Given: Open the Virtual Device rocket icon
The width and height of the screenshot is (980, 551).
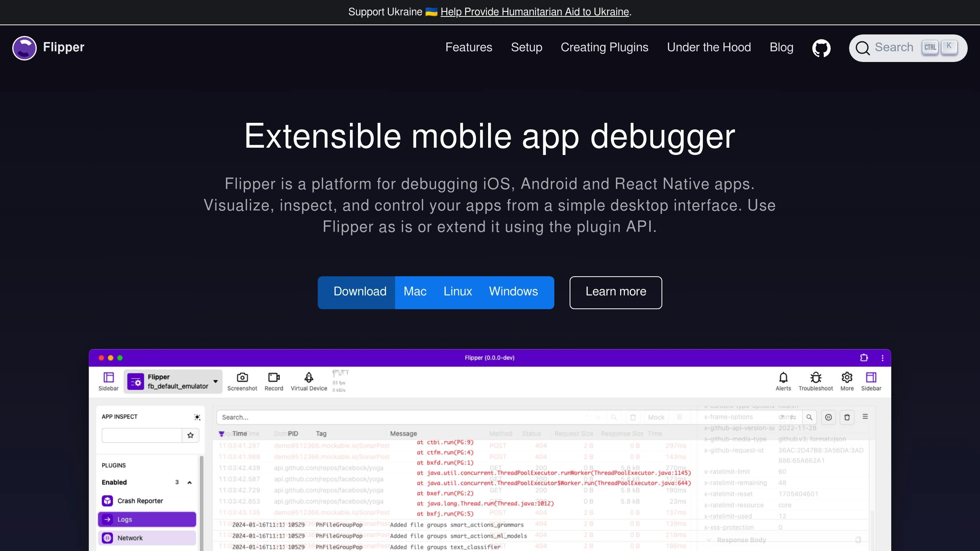Looking at the screenshot, I should 309,378.
